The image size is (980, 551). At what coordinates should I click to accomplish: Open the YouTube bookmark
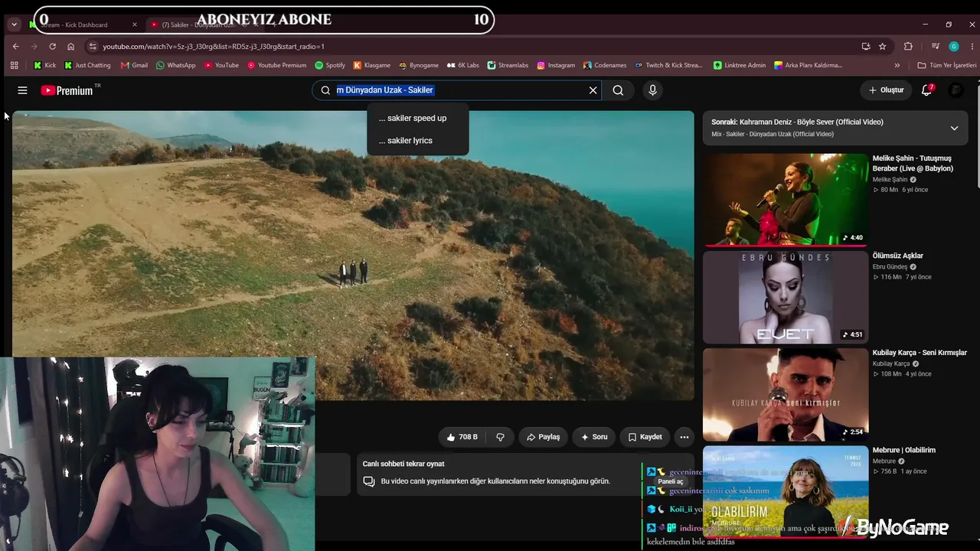point(221,66)
